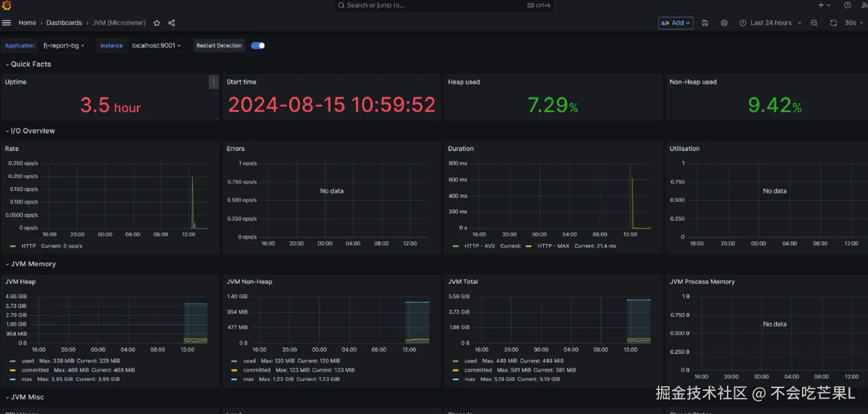Screen dimensions: 868x414
Task: Open the news feed icon
Action: [864, 5]
